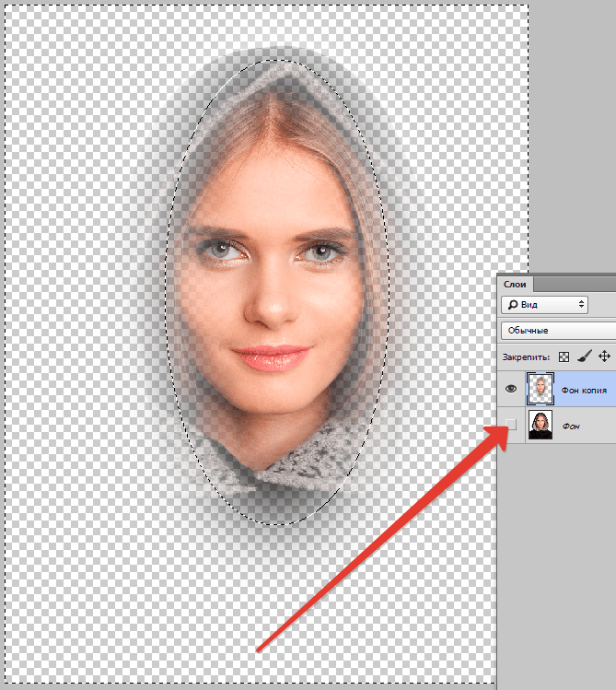Lock transparent pixels icon next to Закрепить

click(x=564, y=357)
